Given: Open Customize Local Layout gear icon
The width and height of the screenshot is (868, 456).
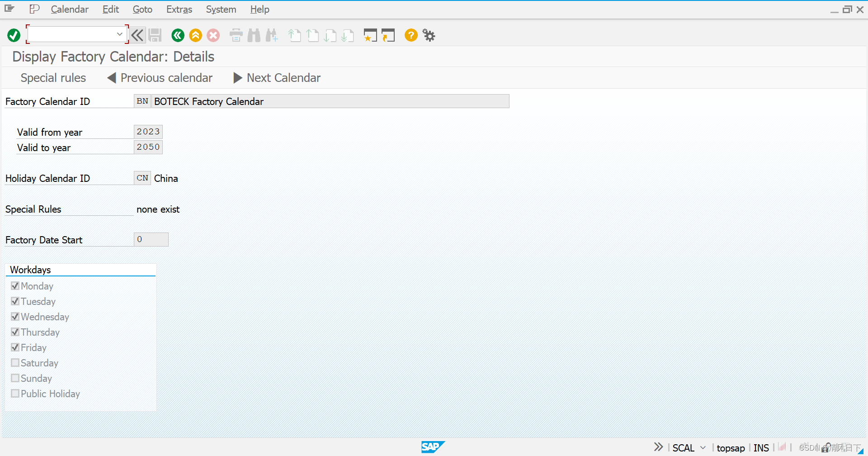Looking at the screenshot, I should click(429, 35).
